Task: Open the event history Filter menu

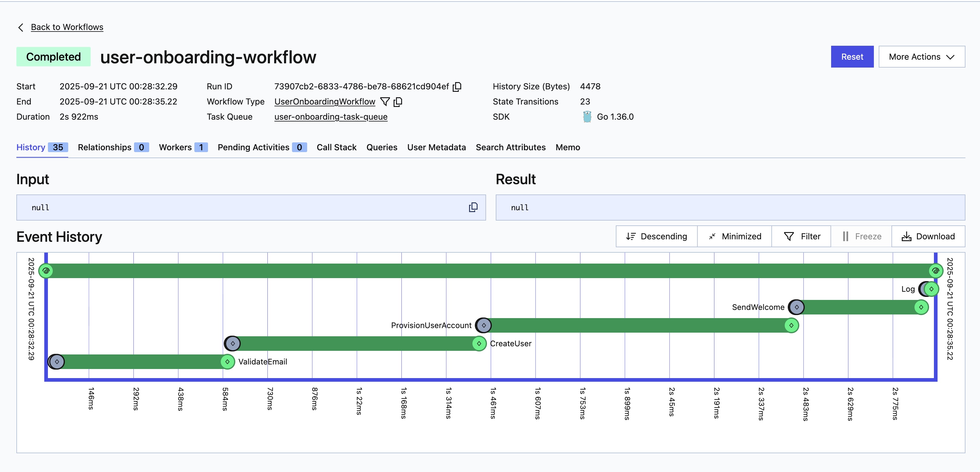Action: (801, 236)
